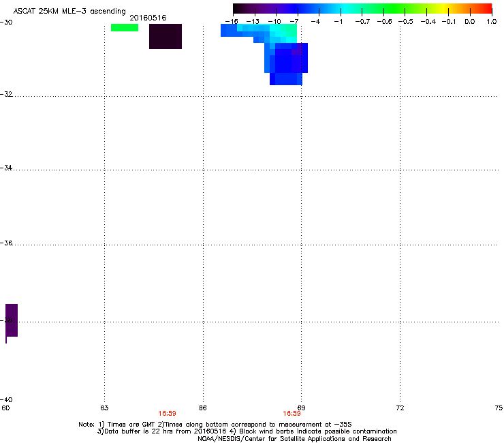This screenshot has width=504, height=443.
Task: Click the 63 longitude axis label
Action: (x=104, y=408)
